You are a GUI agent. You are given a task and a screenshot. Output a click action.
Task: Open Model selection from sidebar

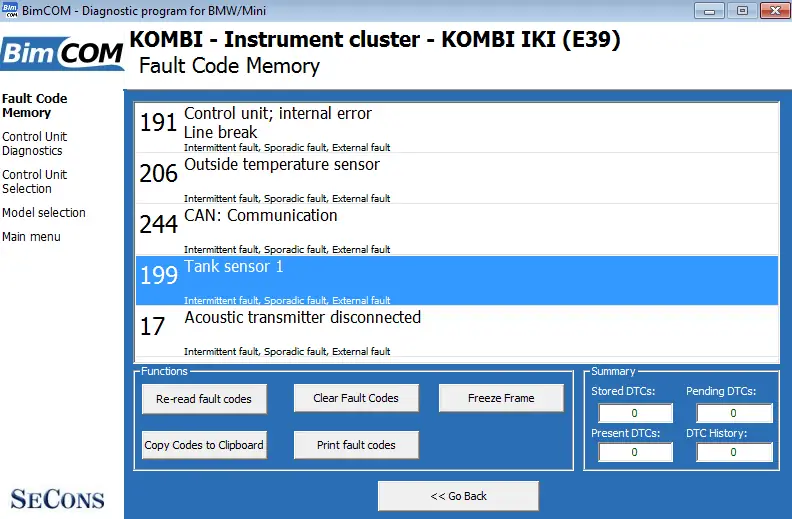[44, 213]
